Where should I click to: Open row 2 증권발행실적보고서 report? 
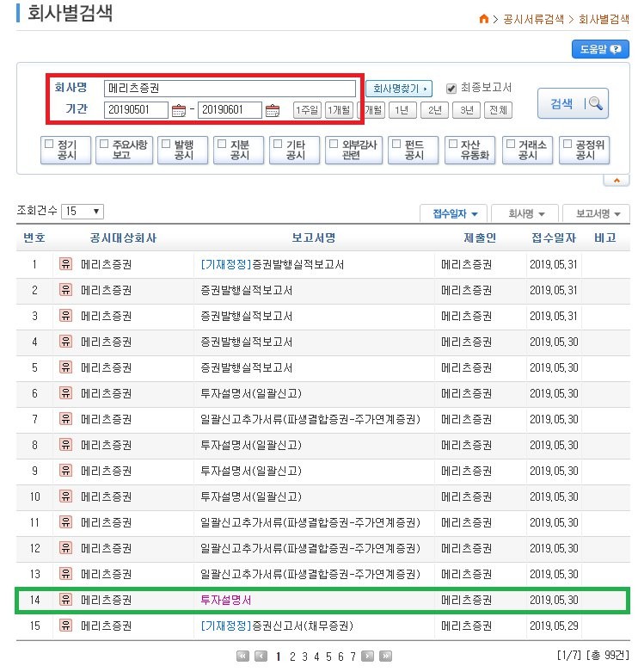pyautogui.click(x=246, y=291)
